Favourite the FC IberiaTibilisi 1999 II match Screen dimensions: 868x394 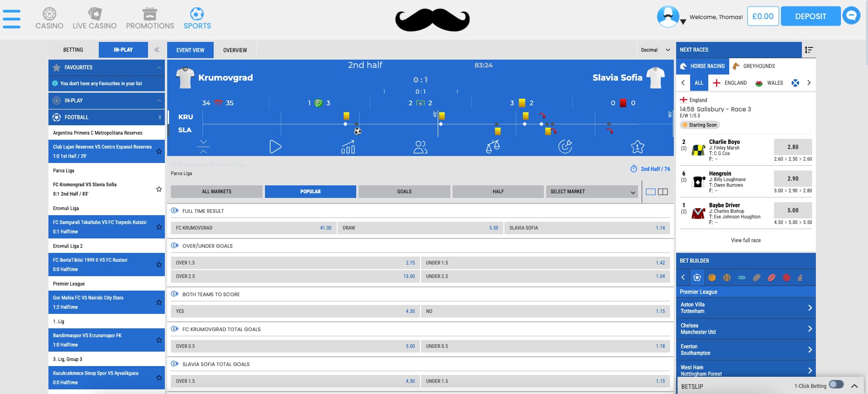tap(159, 265)
